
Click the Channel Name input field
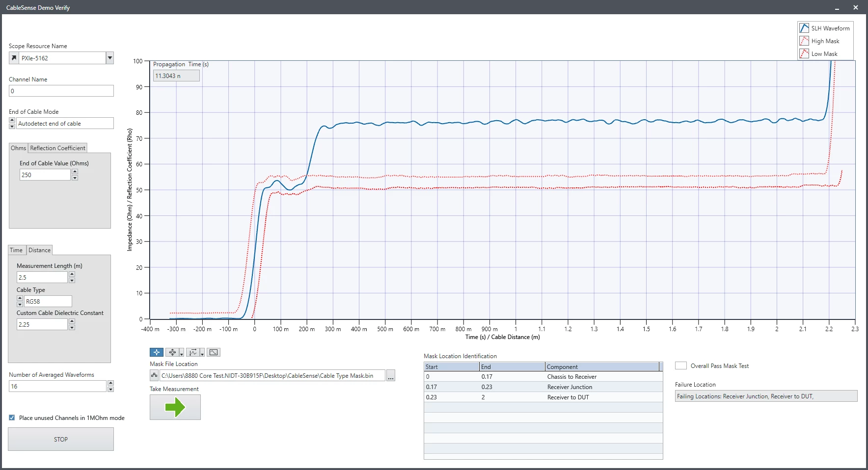click(x=61, y=91)
